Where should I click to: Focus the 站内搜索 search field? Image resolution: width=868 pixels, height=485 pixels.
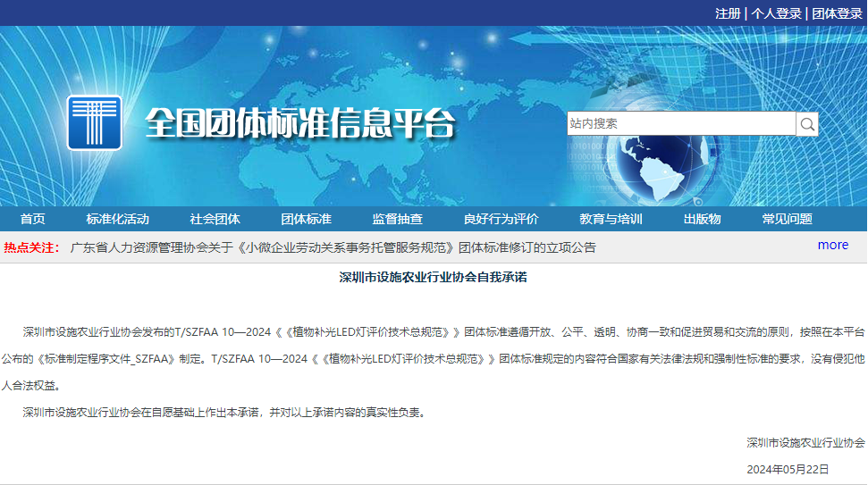click(681, 123)
